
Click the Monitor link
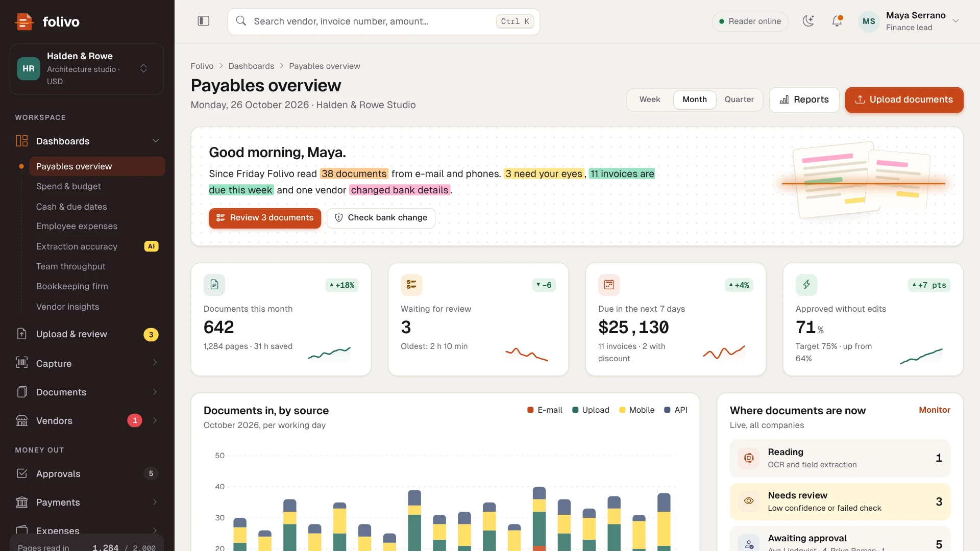tap(935, 410)
